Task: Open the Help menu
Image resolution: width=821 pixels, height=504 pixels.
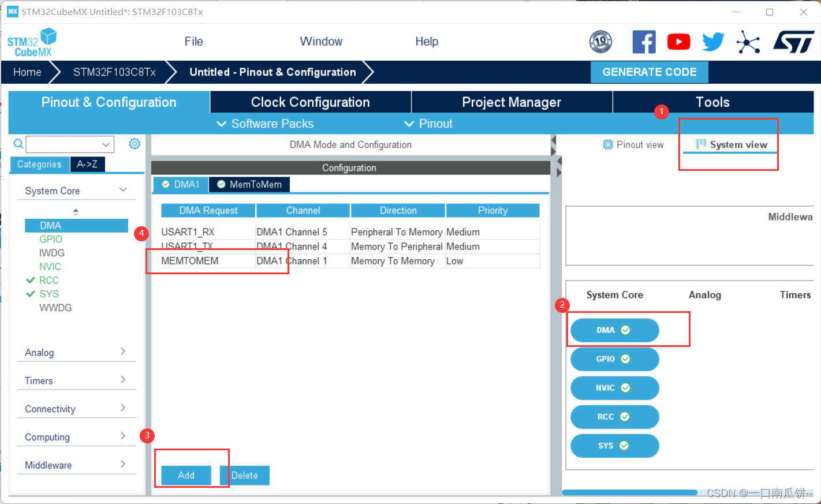Action: 427,42
